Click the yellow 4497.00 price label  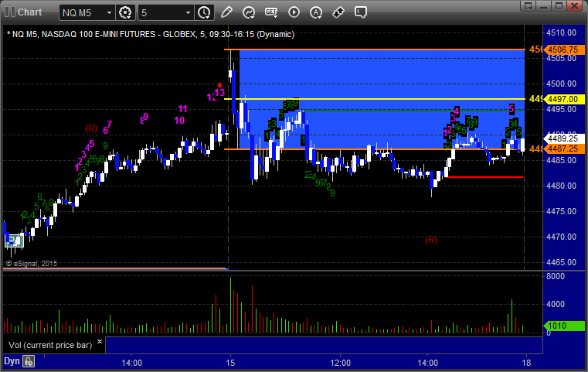pyautogui.click(x=563, y=99)
